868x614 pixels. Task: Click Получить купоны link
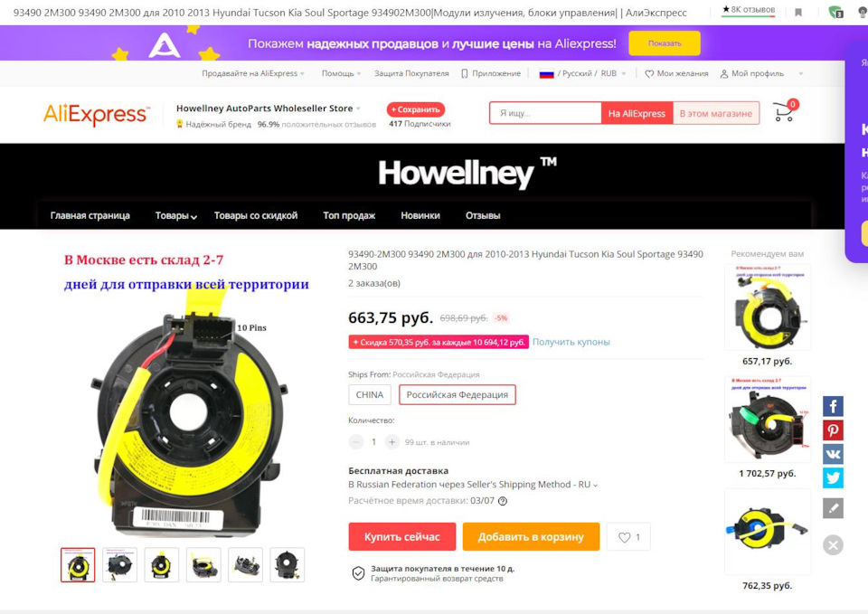pyautogui.click(x=571, y=342)
